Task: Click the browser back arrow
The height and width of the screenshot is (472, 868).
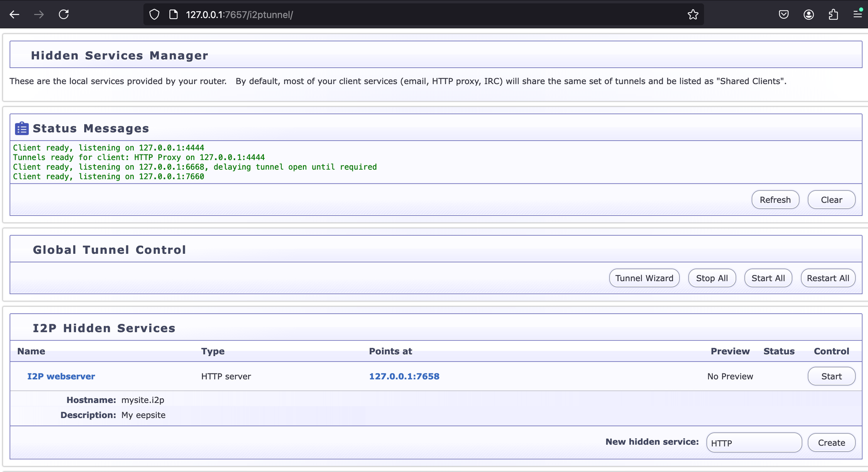Action: tap(14, 14)
